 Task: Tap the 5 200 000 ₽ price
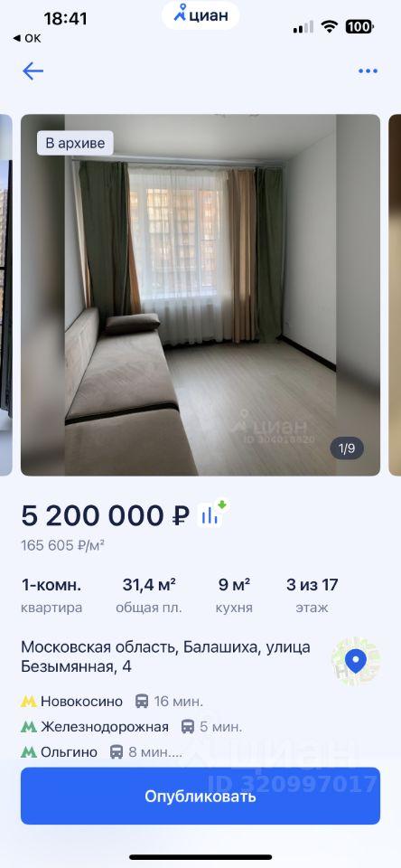[105, 516]
